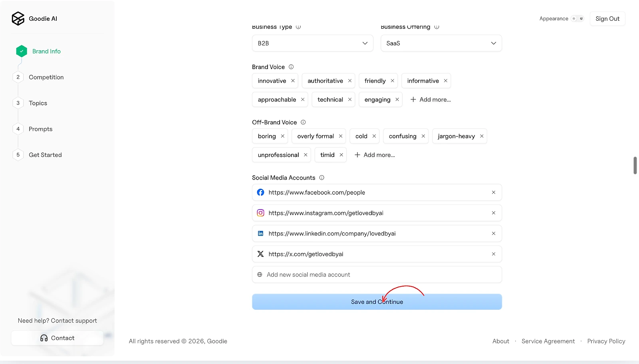Go to the Brand Info step
Viewport: 639px width, 364px height.
tap(38, 51)
